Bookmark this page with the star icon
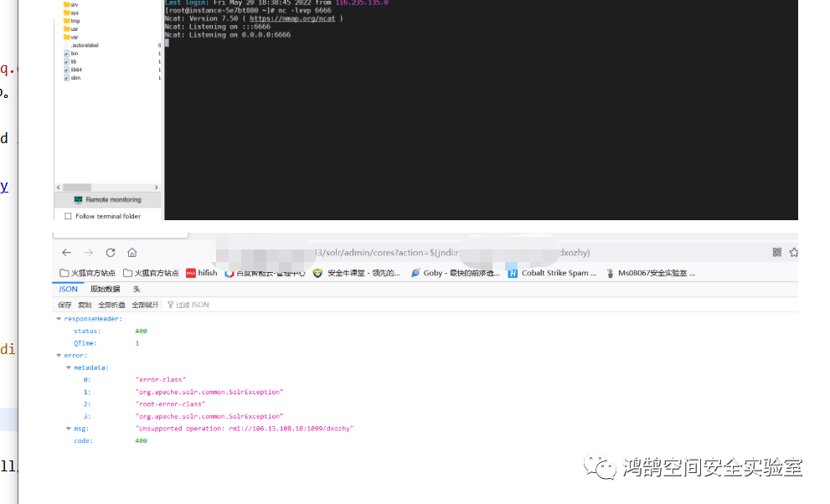 point(793,253)
